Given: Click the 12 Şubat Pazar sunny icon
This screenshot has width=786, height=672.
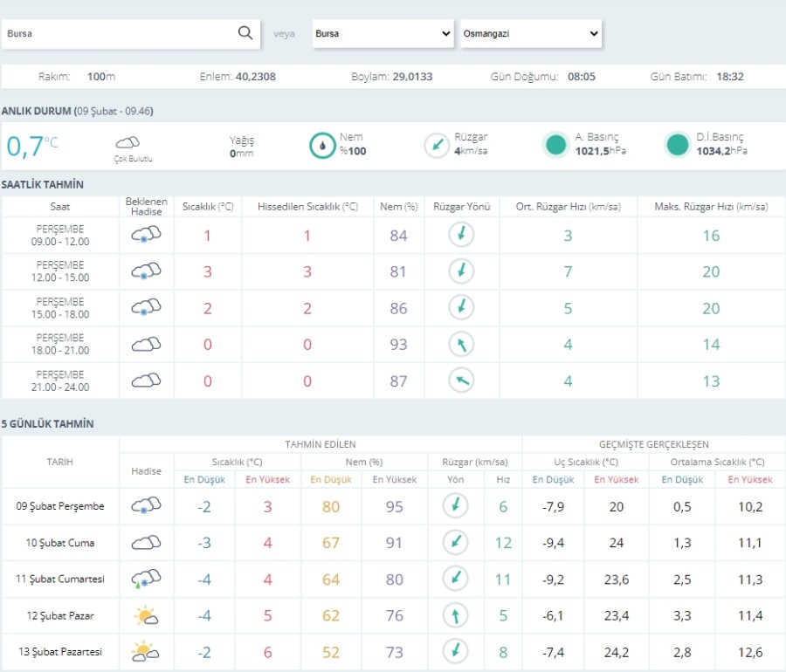Looking at the screenshot, I should click(146, 616).
